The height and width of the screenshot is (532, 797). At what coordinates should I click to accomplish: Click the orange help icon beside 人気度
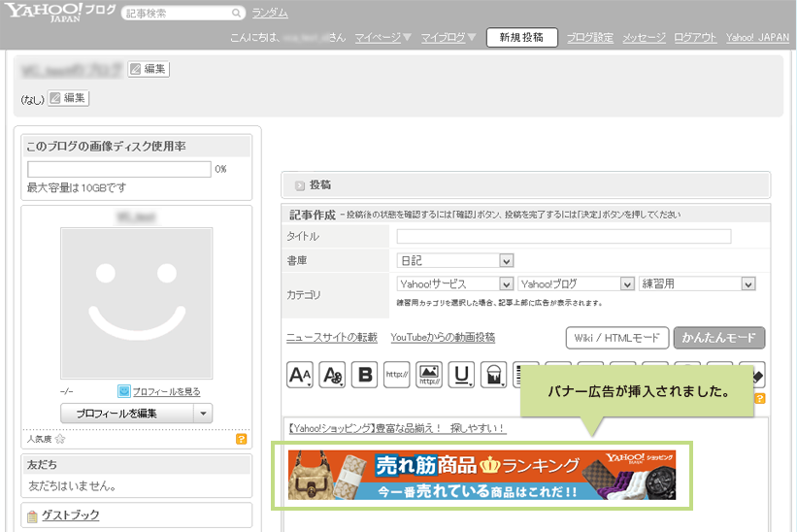click(242, 439)
